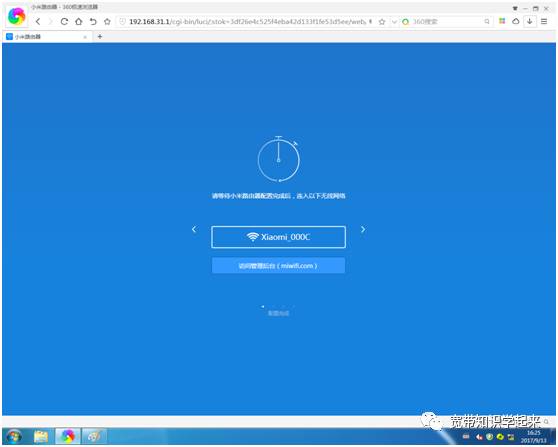Screen dimensions: 558x447
Task: Click the miwifi.com management backend button
Action: [278, 265]
